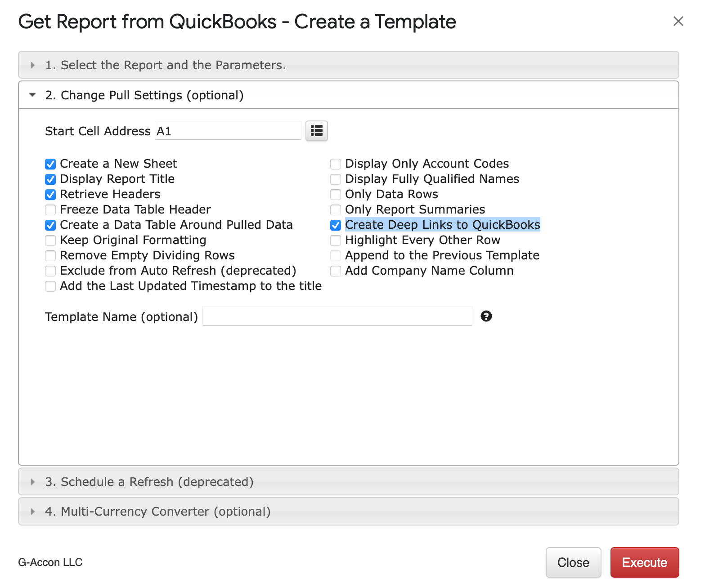709x588 pixels.
Task: Check Display Only Account Codes
Action: [336, 164]
